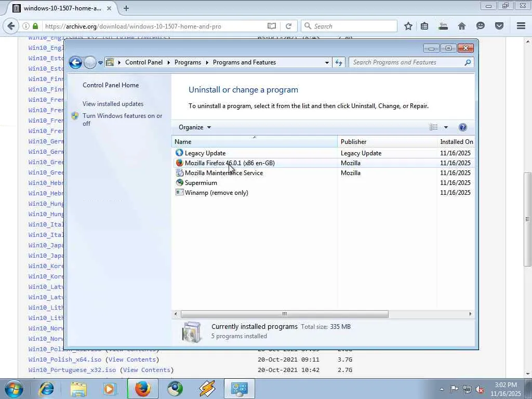Click the green padlock in Firefox URL bar
The height and width of the screenshot is (399, 532).
35,26
